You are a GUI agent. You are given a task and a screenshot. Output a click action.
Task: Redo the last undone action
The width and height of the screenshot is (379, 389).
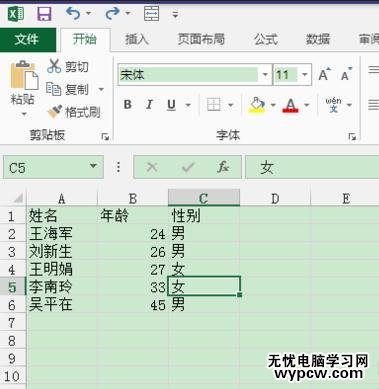coord(112,14)
